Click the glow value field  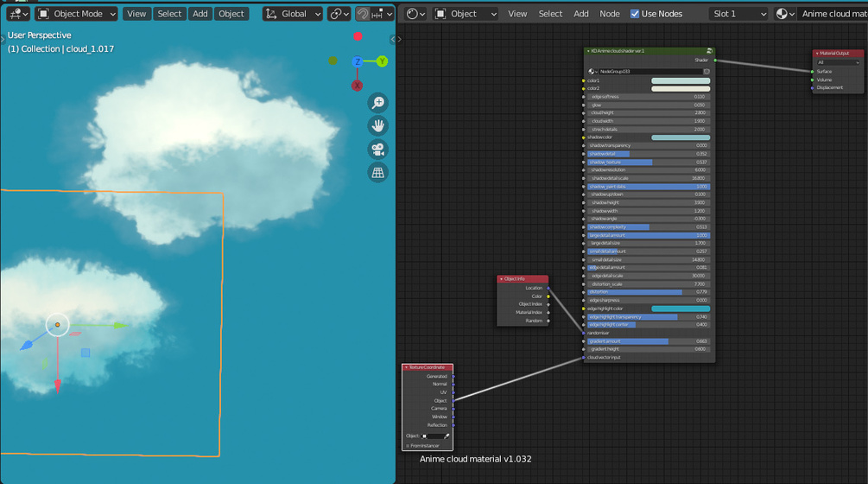tap(649, 105)
